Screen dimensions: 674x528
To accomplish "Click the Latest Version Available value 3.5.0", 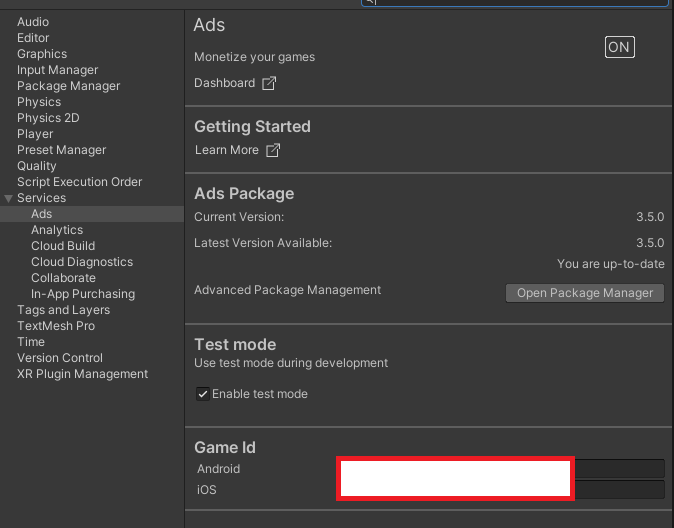I will pyautogui.click(x=650, y=243).
